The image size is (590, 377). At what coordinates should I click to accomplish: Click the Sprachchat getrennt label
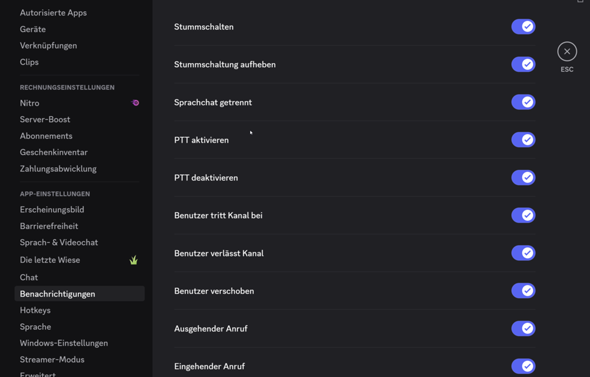(213, 102)
